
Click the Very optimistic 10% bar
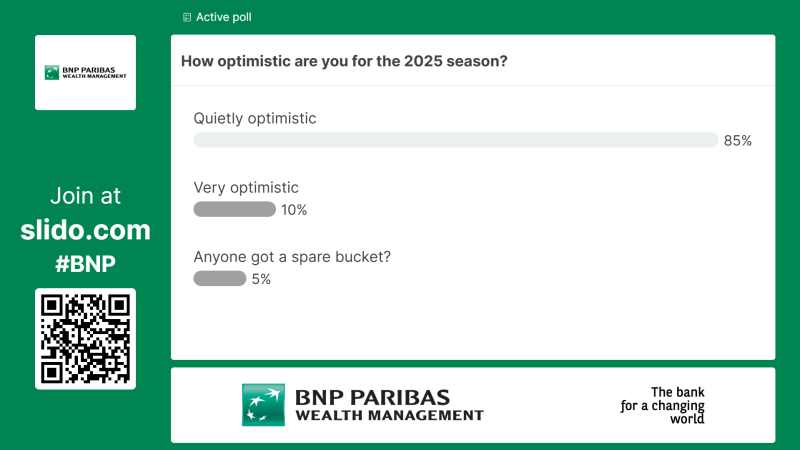point(234,209)
